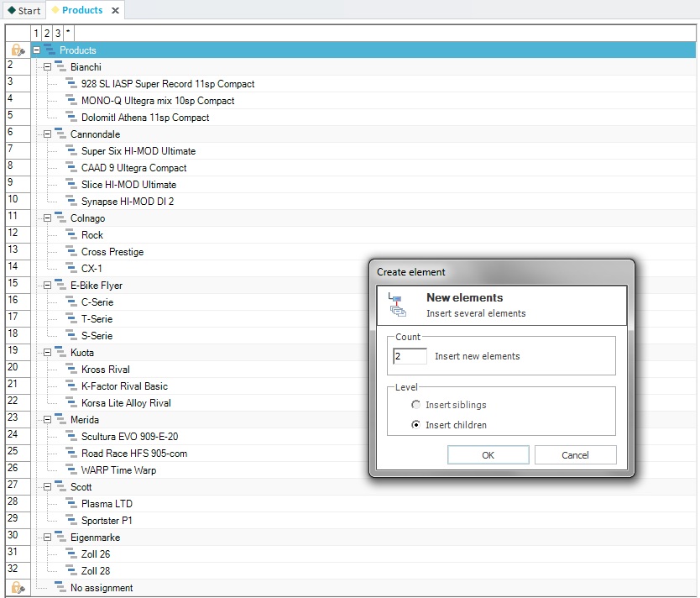Click the hierarchy icon next to Bianchi
Image resolution: width=700 pixels, height=598 pixels.
[x=60, y=66]
